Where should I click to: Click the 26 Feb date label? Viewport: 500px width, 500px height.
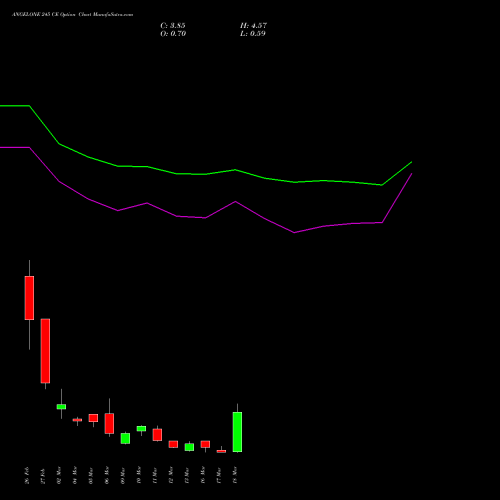point(27,476)
